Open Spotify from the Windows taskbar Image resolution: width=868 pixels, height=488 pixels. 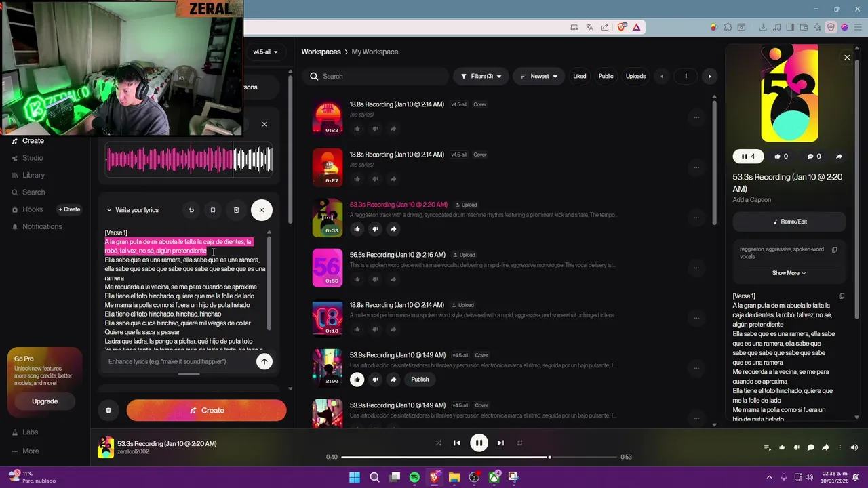pyautogui.click(x=414, y=477)
